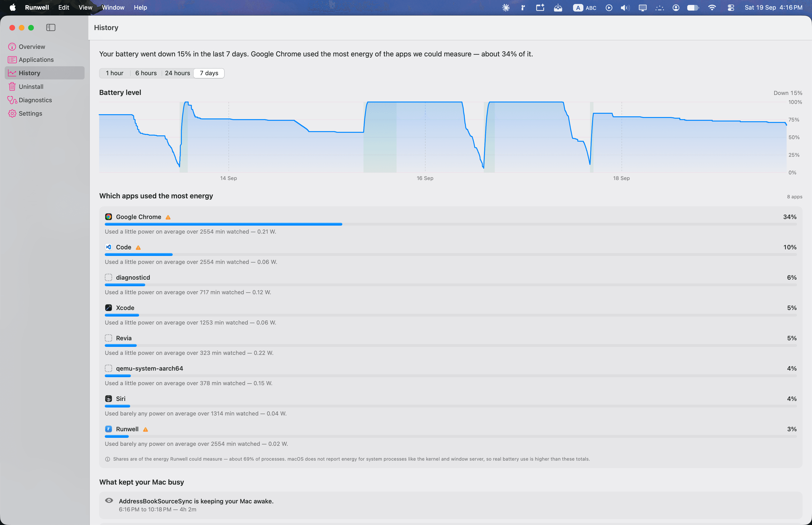
Task: Go to Diagnostics in the sidebar
Action: click(x=45, y=100)
